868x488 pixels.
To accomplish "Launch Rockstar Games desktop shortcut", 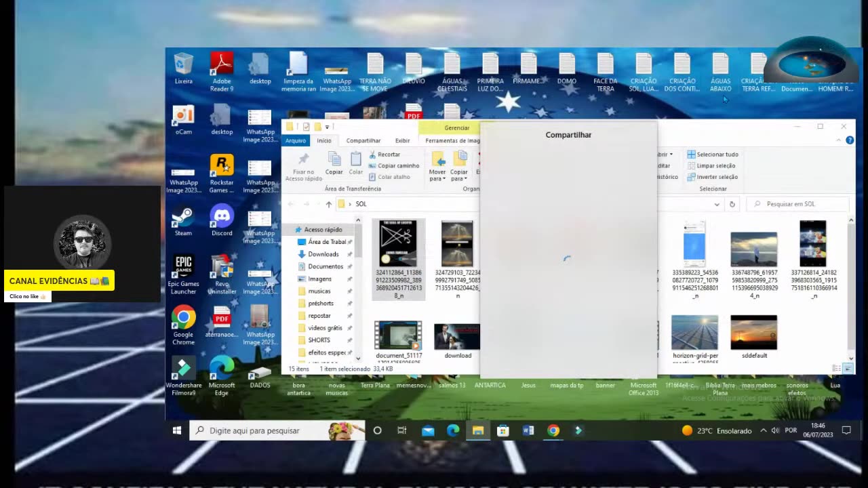I will click(x=222, y=174).
